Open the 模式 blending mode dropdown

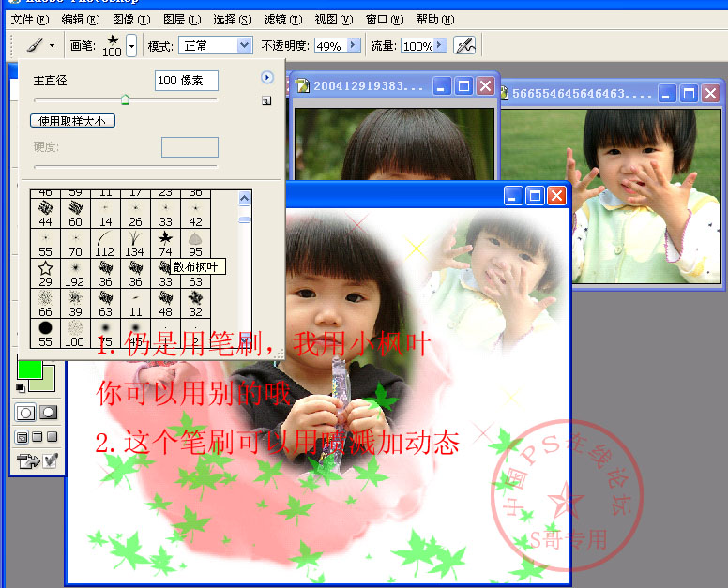click(x=245, y=45)
